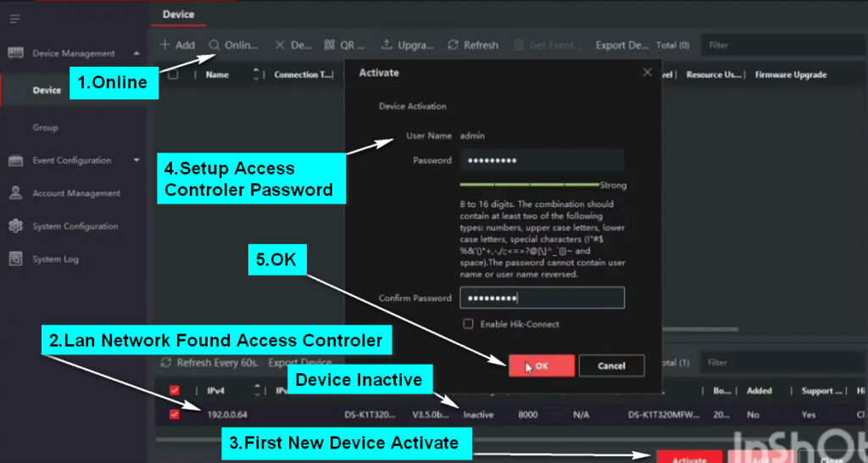Click the Firmware Upgrade column header
868x463 pixels.
click(x=791, y=75)
